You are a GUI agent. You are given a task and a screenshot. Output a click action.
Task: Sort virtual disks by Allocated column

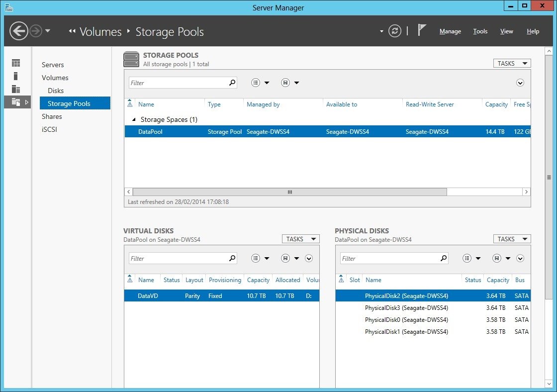coord(288,280)
